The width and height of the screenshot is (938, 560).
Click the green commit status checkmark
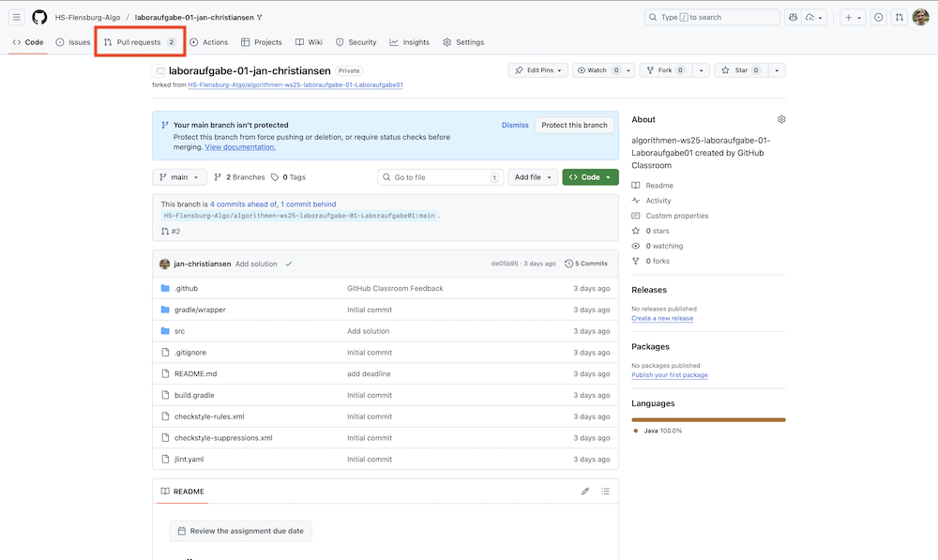288,264
